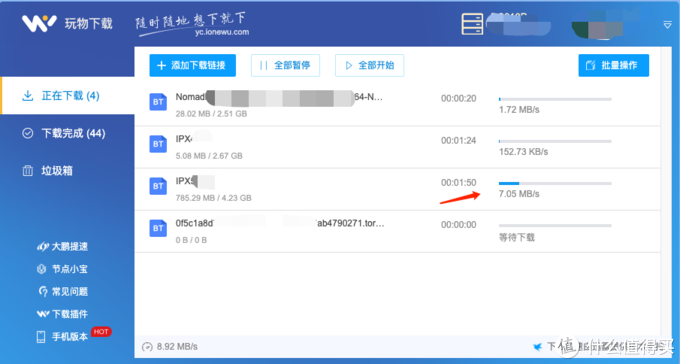The image size is (680, 364).
Task: Open the 垃圾箱 trash tab
Action: click(67, 171)
